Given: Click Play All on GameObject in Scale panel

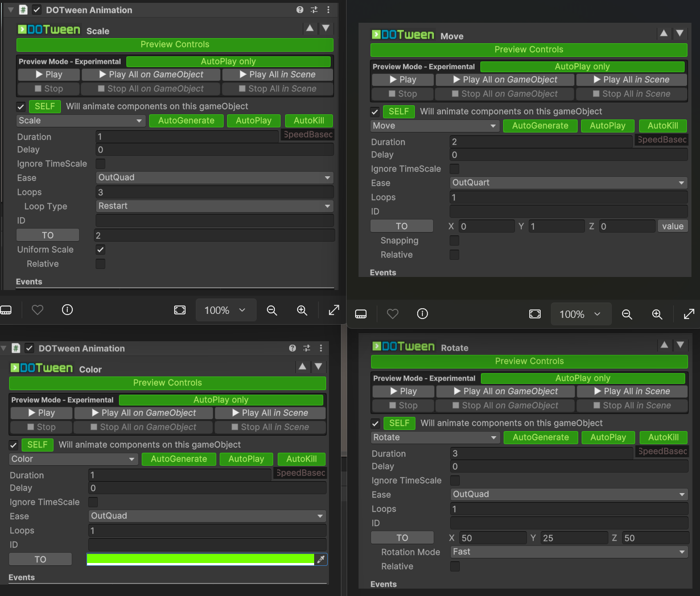Looking at the screenshot, I should tap(151, 74).
